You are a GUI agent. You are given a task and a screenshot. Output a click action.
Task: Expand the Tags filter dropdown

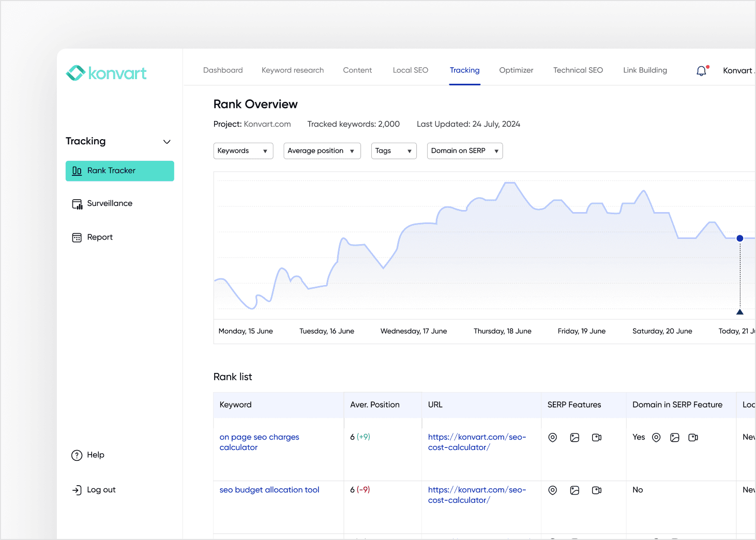click(394, 151)
